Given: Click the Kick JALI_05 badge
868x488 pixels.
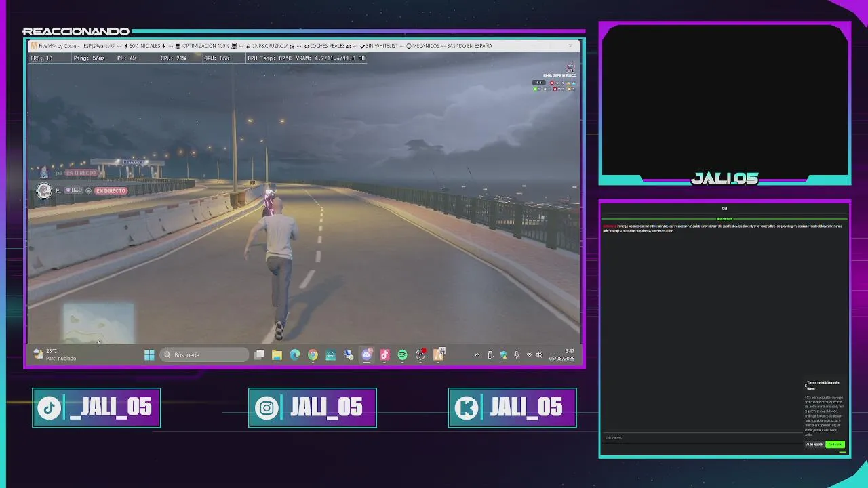Looking at the screenshot, I should 512,407.
